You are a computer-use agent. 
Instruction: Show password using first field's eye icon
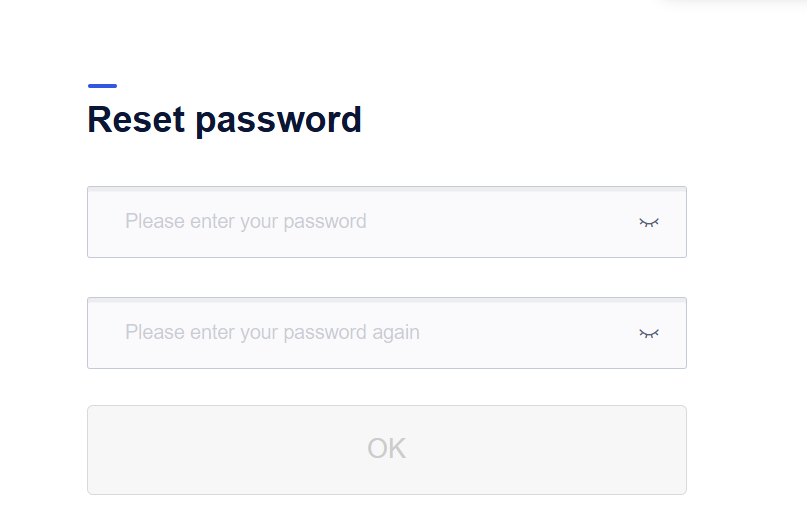(649, 222)
